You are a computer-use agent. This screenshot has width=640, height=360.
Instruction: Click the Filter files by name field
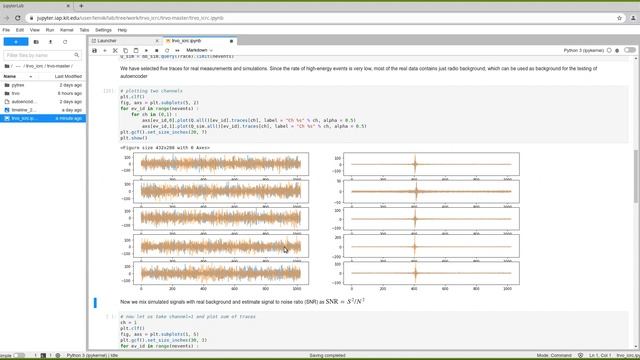(42, 55)
